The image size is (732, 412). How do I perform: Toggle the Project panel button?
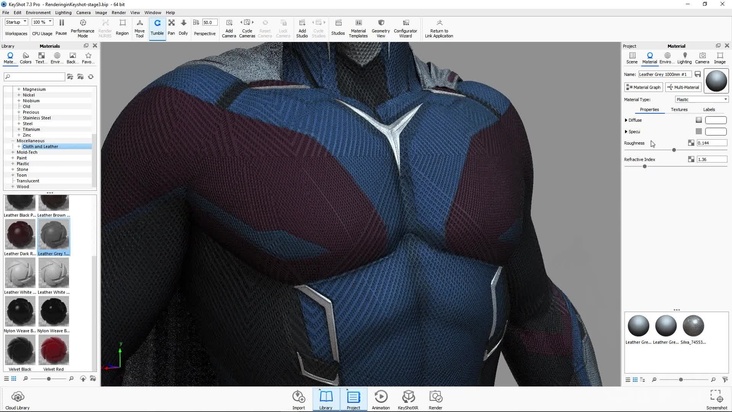353,400
